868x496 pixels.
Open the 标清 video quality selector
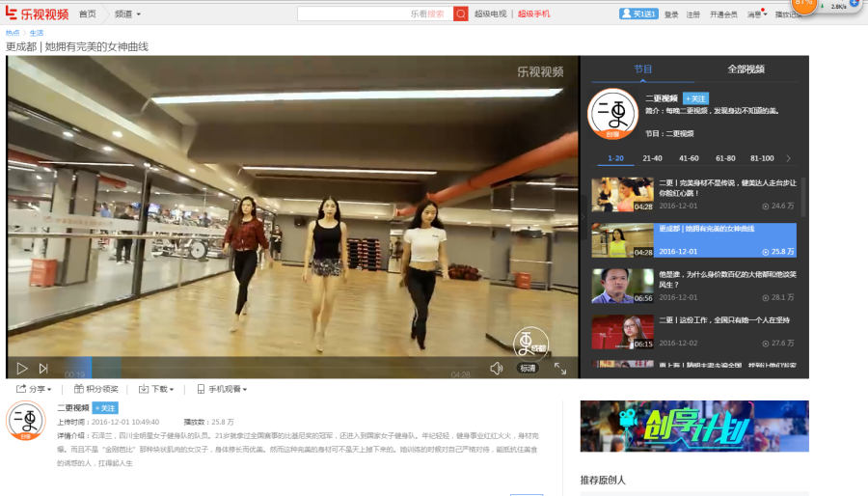(x=529, y=368)
